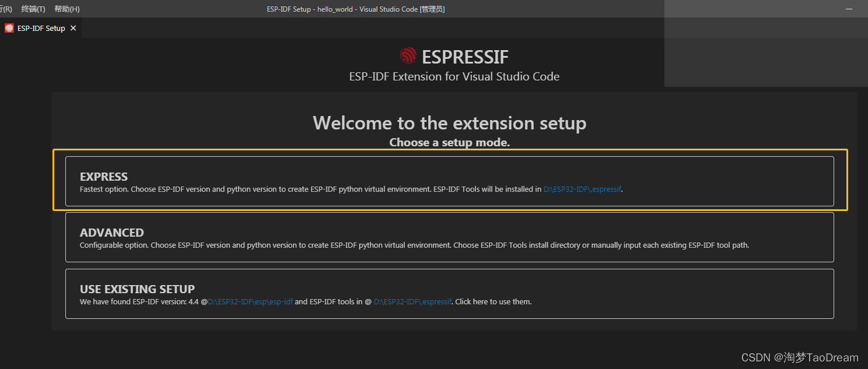Open the 帮助(H) menu
This screenshot has height=369, width=868.
pyautogui.click(x=67, y=9)
